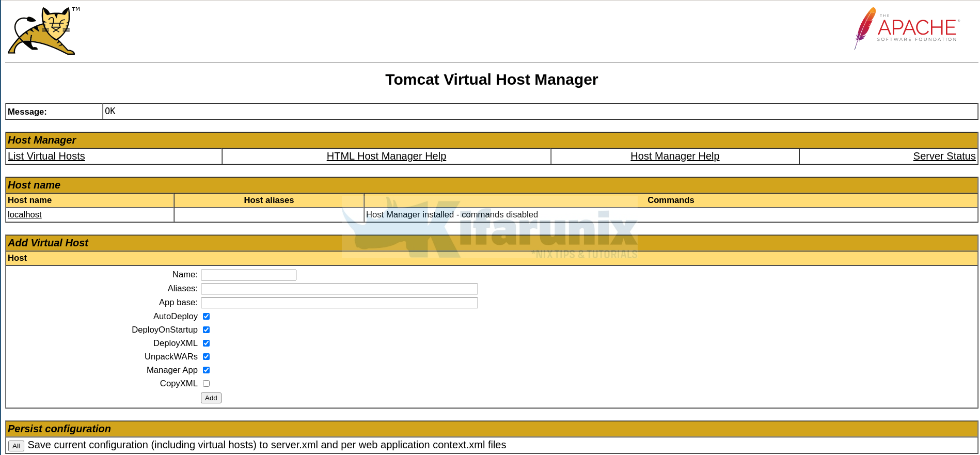Image resolution: width=980 pixels, height=455 pixels.
Task: Focus the App base input field
Action: [339, 303]
